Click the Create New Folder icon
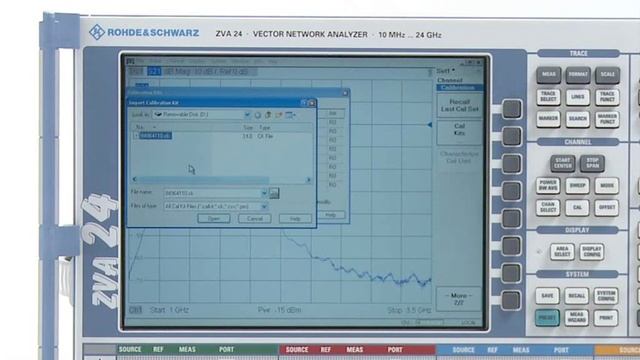 279,116
